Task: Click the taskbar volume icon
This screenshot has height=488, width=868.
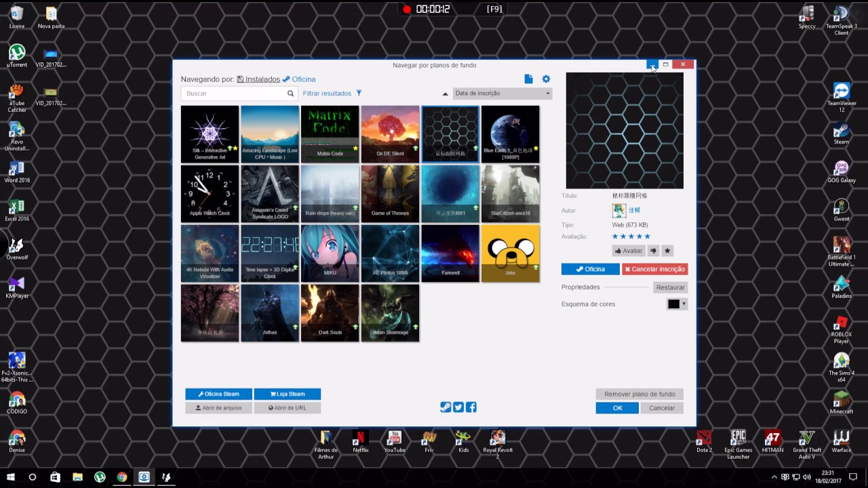Action: pos(806,477)
